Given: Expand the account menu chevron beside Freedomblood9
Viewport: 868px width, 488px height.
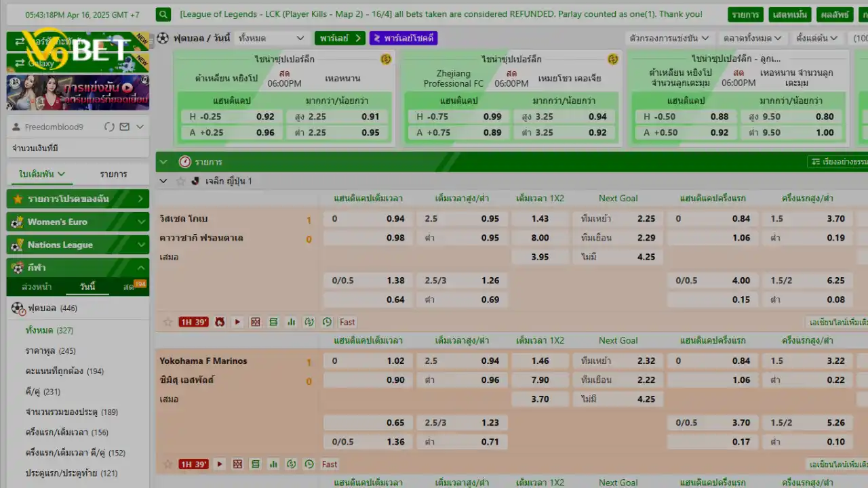Looking at the screenshot, I should (x=140, y=127).
